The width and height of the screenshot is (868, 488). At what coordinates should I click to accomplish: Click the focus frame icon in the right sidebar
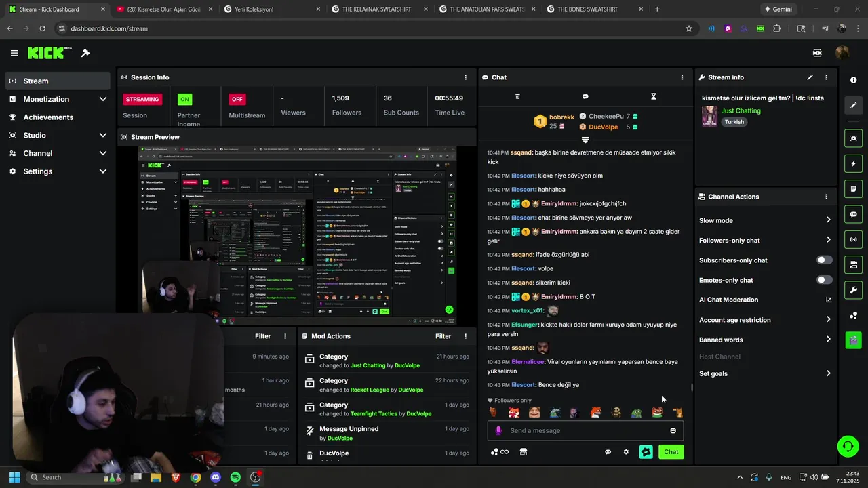853,138
